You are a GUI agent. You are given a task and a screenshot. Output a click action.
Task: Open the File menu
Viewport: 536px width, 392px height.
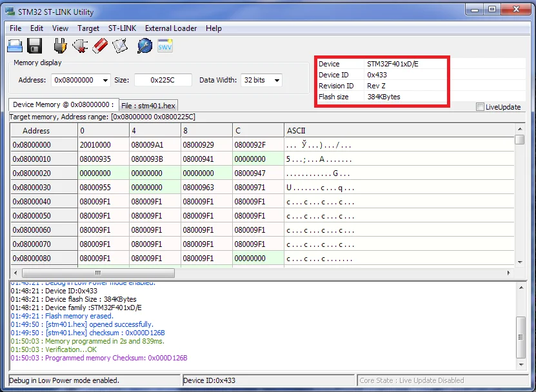(x=15, y=28)
